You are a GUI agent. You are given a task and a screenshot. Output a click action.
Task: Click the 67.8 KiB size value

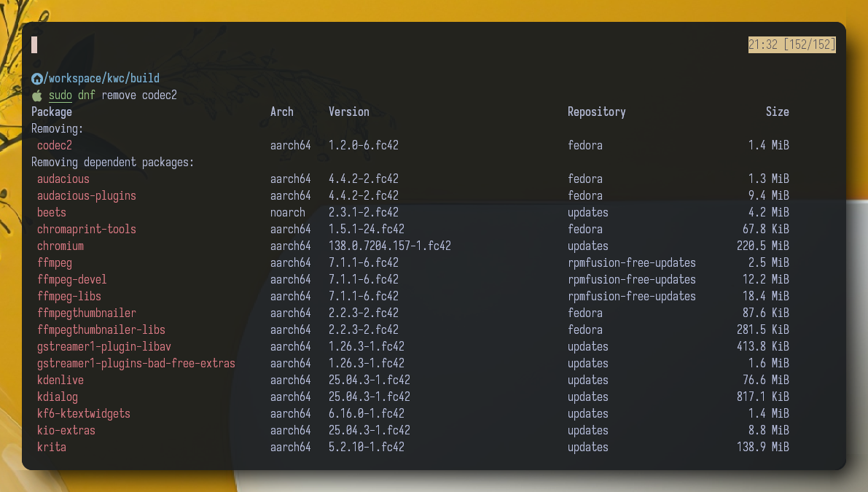(x=765, y=229)
